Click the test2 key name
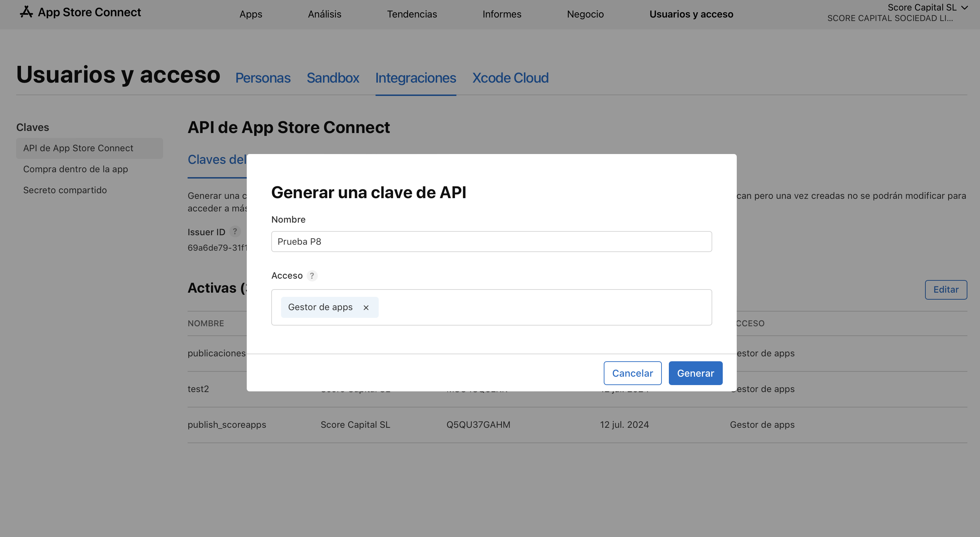This screenshot has width=980, height=537. click(198, 389)
